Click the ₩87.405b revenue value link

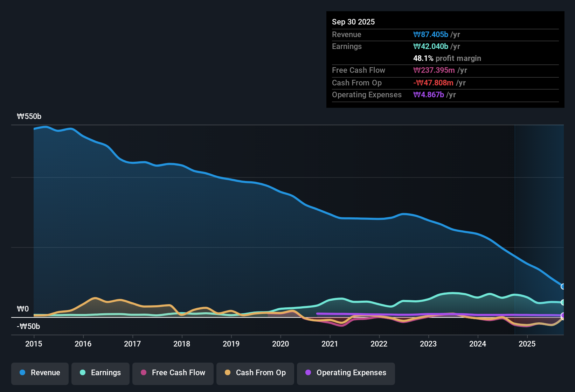tap(431, 34)
